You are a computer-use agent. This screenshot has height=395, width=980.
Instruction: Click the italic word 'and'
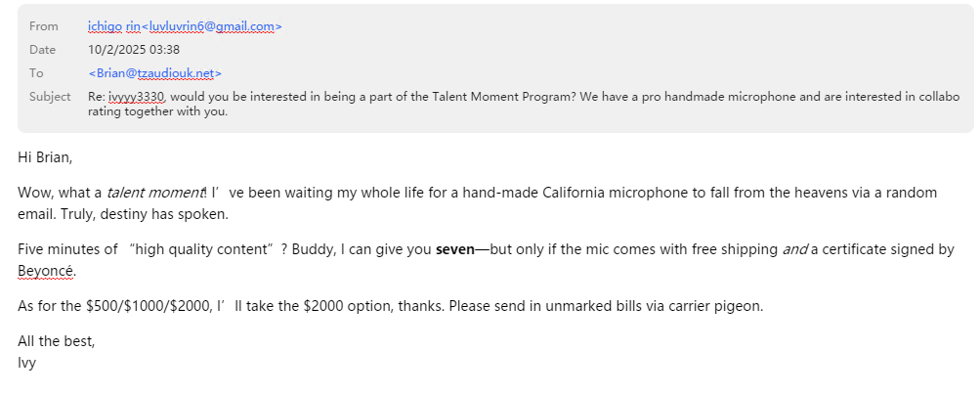coord(793,249)
